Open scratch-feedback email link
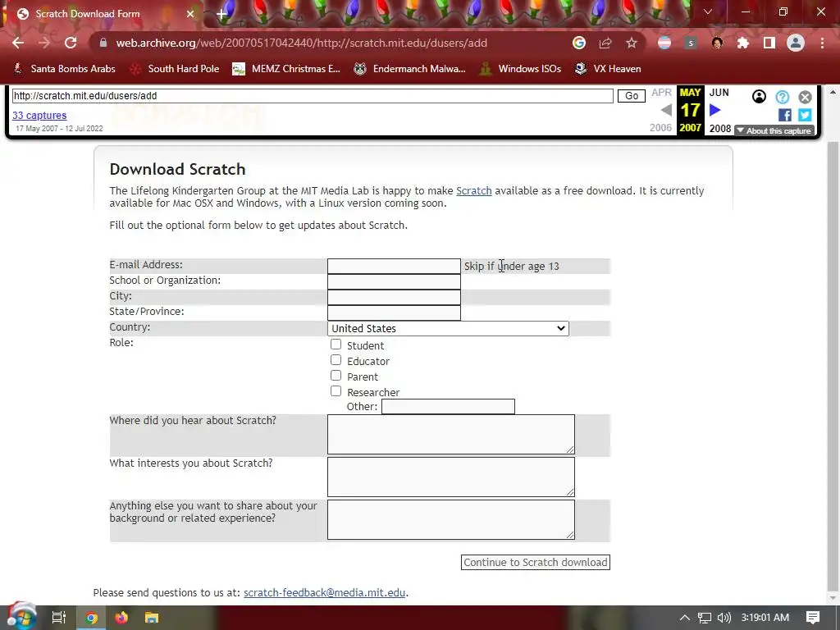 coord(324,592)
